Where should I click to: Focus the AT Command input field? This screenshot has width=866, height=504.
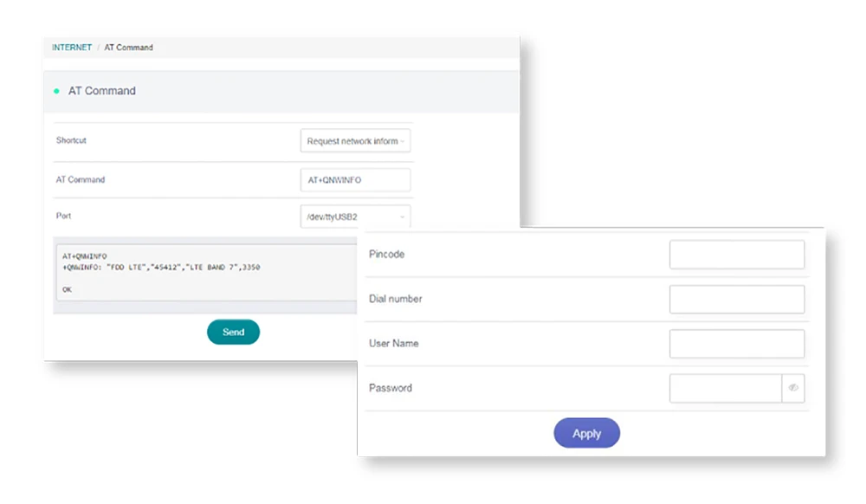tap(355, 180)
